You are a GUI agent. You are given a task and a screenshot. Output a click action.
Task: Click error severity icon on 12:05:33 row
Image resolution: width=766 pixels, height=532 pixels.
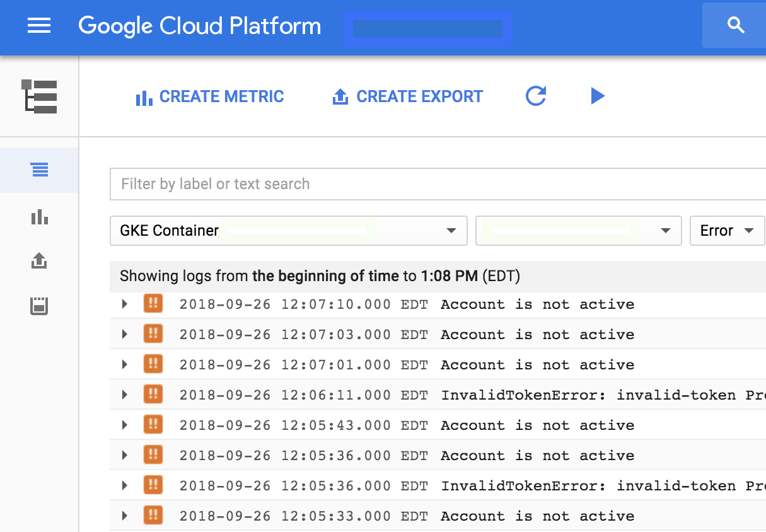pyautogui.click(x=153, y=516)
